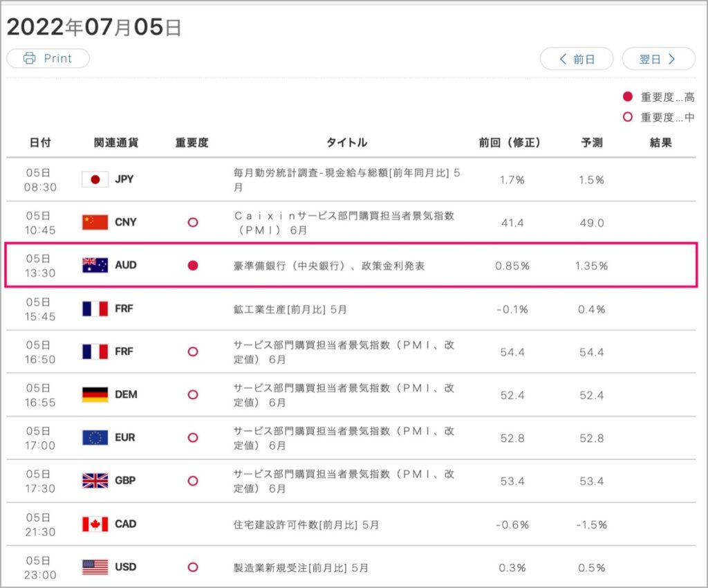Click the 重要度 column header
This screenshot has width=708, height=588.
(x=192, y=143)
